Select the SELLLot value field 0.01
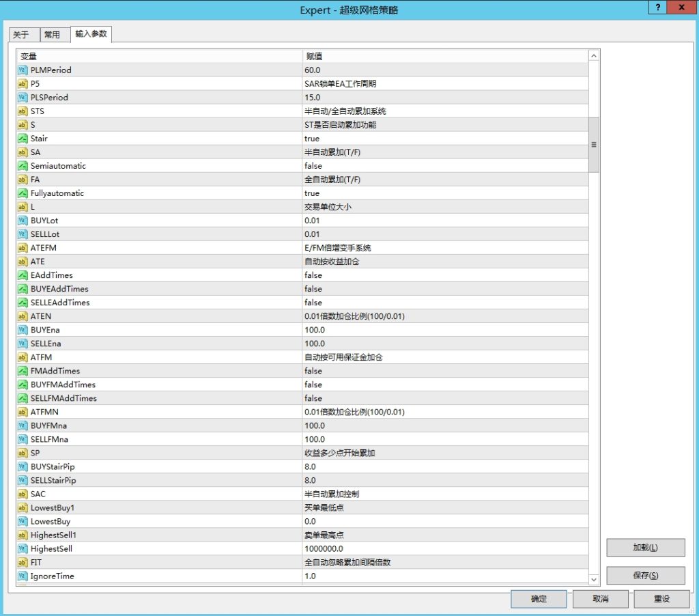This screenshot has height=616, width=699. (x=311, y=234)
